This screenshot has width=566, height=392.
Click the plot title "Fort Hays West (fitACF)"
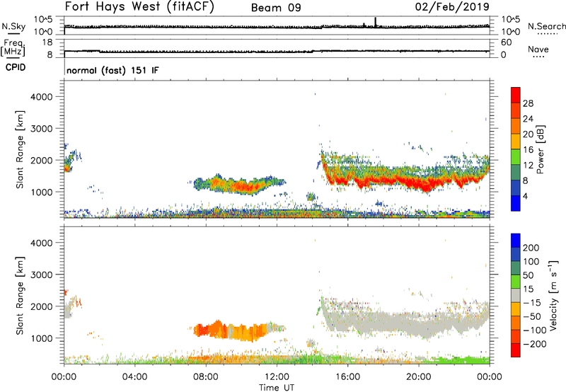point(139,6)
